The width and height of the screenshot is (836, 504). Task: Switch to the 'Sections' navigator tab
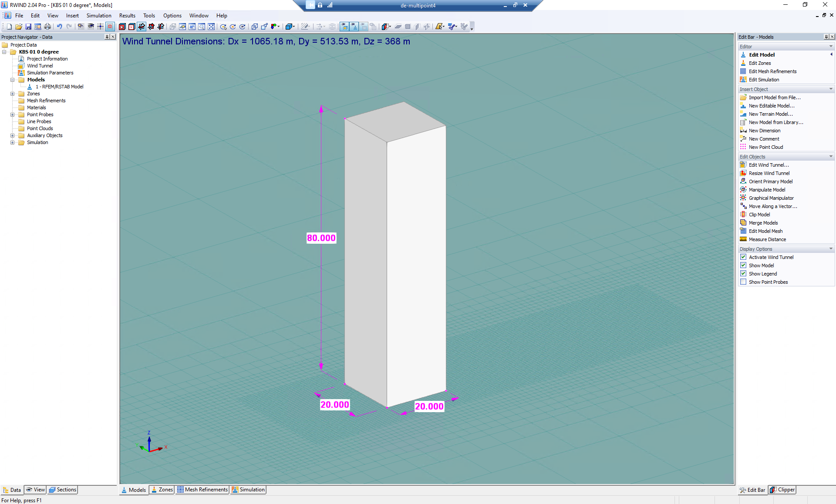pyautogui.click(x=63, y=490)
